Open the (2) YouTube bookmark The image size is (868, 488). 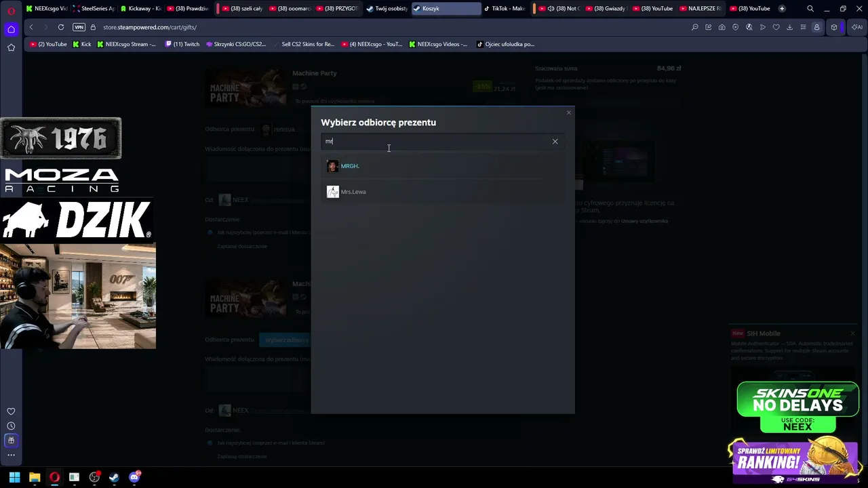click(x=48, y=44)
